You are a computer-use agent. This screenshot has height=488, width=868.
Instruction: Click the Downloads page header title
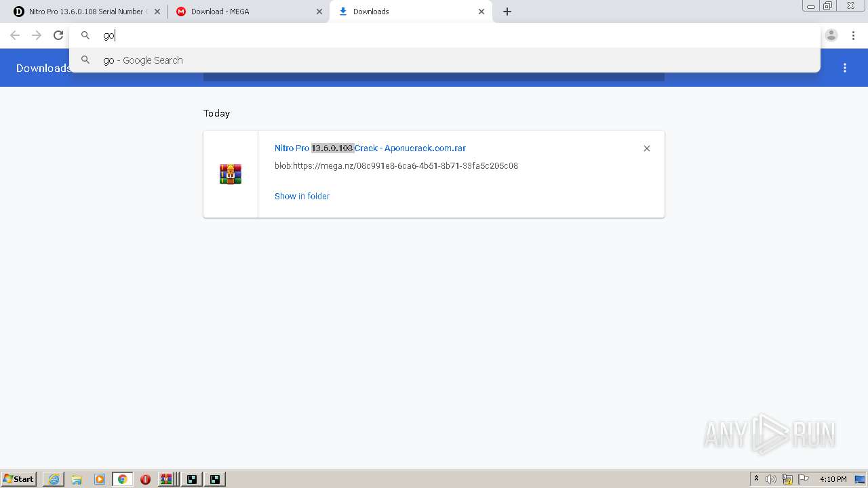click(x=43, y=68)
